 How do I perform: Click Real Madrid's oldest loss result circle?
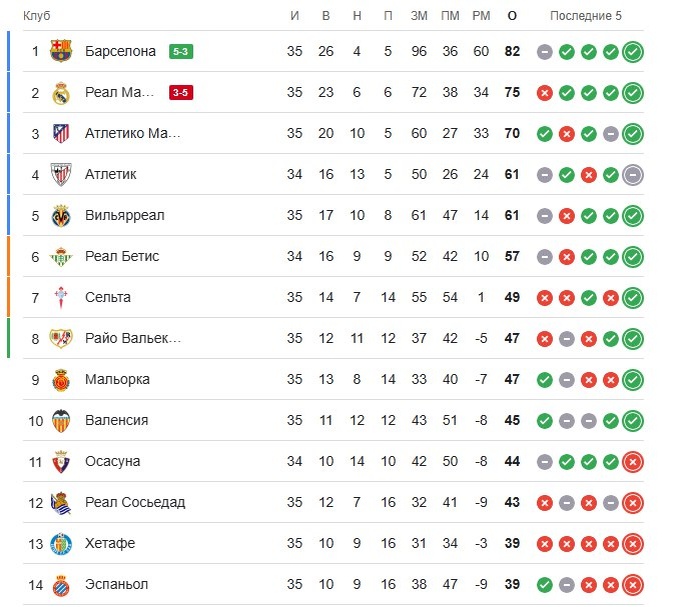(x=544, y=93)
